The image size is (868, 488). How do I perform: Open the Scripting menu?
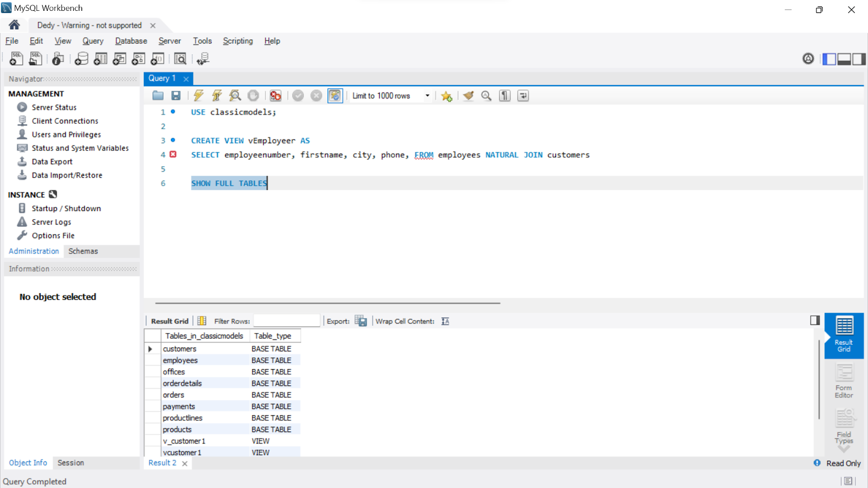238,41
